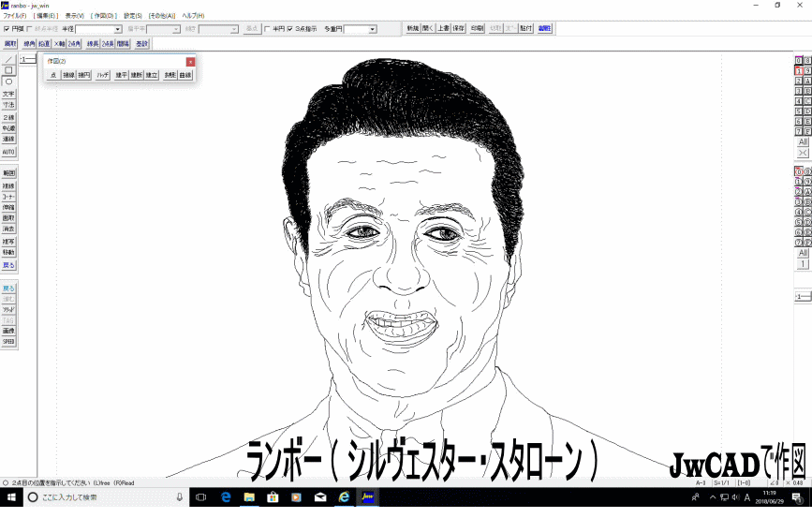Click 建平 tool in 作図(2) palette
Screen dimensions: 812x518
point(121,75)
